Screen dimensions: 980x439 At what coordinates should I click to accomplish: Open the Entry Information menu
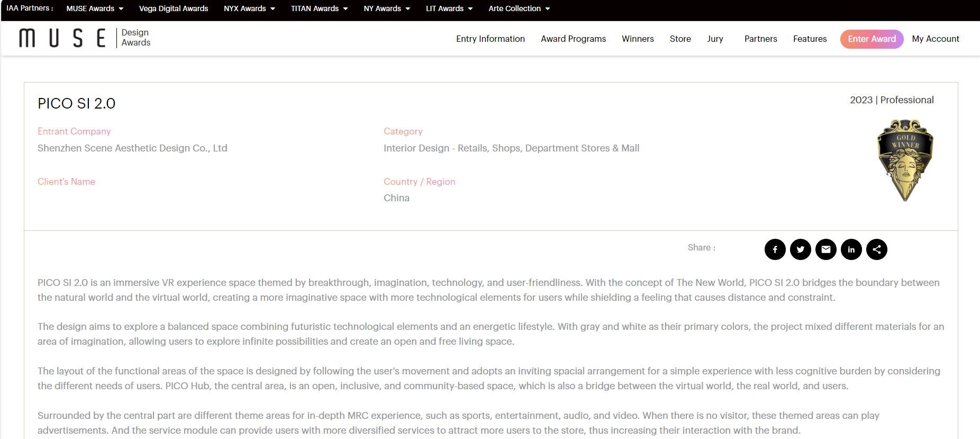tap(491, 39)
